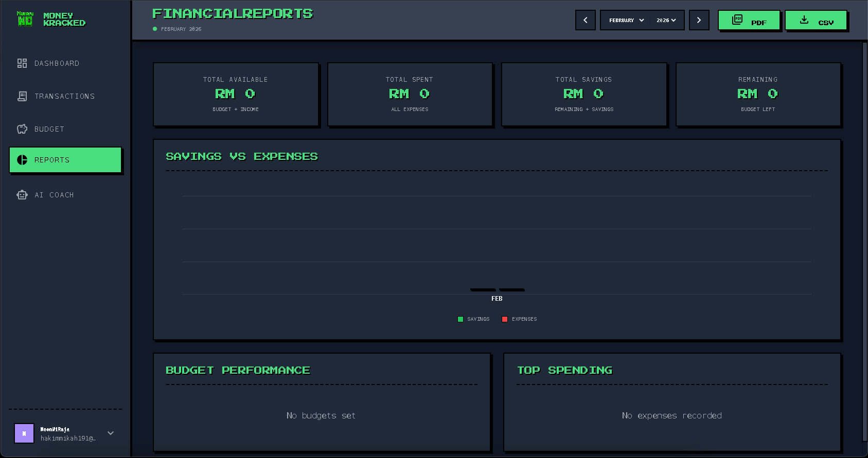Click the Reports pie chart icon
868x458 pixels.
(x=22, y=160)
